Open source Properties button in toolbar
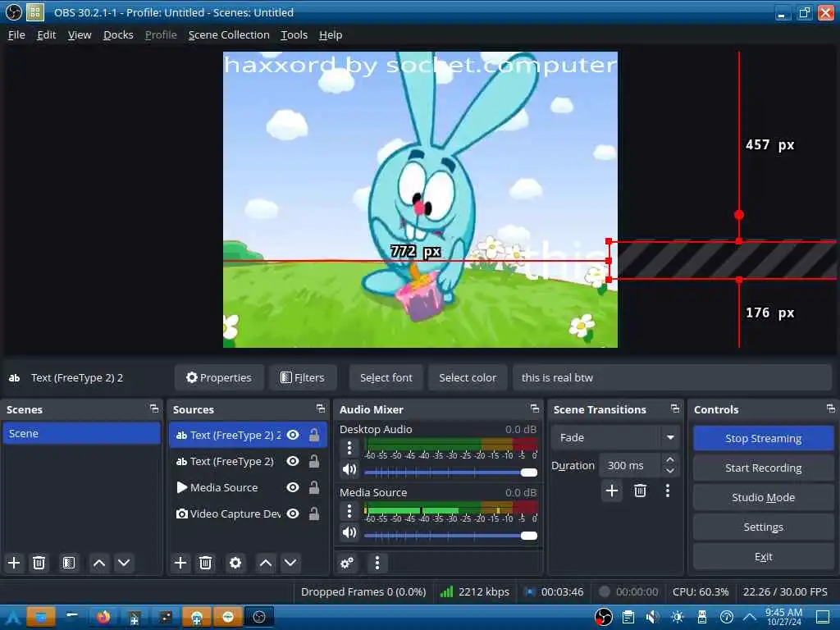Screen dimensions: 840x630 tap(219, 377)
